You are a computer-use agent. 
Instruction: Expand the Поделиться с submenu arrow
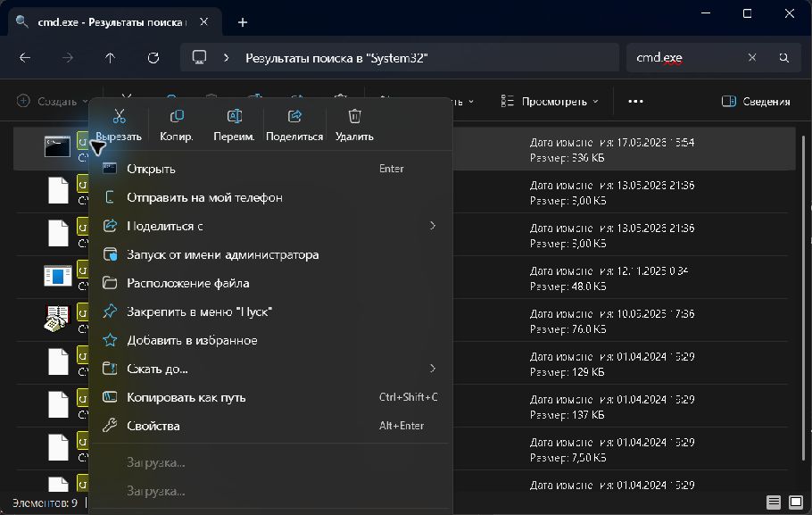(433, 226)
